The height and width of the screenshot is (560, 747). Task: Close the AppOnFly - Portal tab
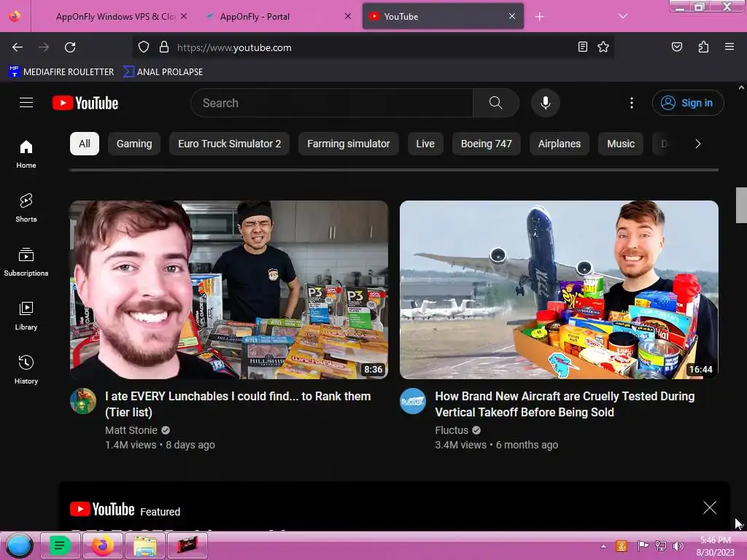348,16
